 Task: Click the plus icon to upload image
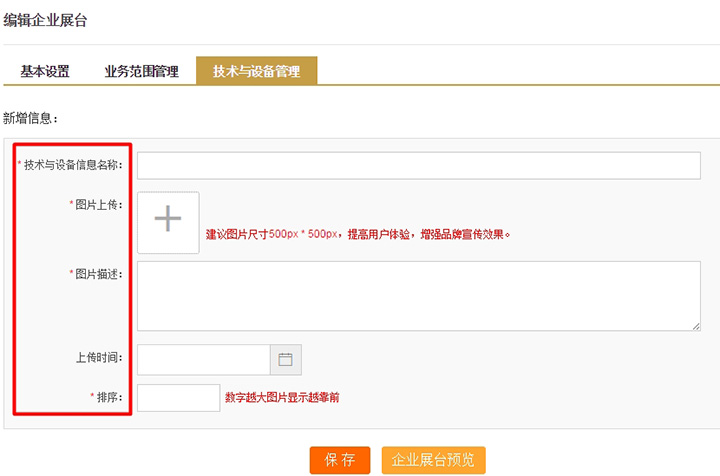pyautogui.click(x=168, y=222)
